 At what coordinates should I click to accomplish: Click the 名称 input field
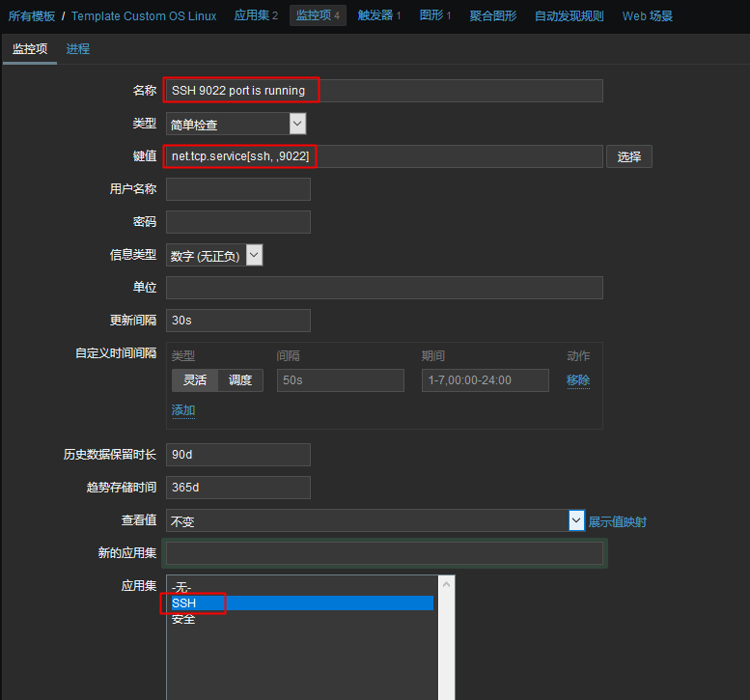tap(384, 91)
